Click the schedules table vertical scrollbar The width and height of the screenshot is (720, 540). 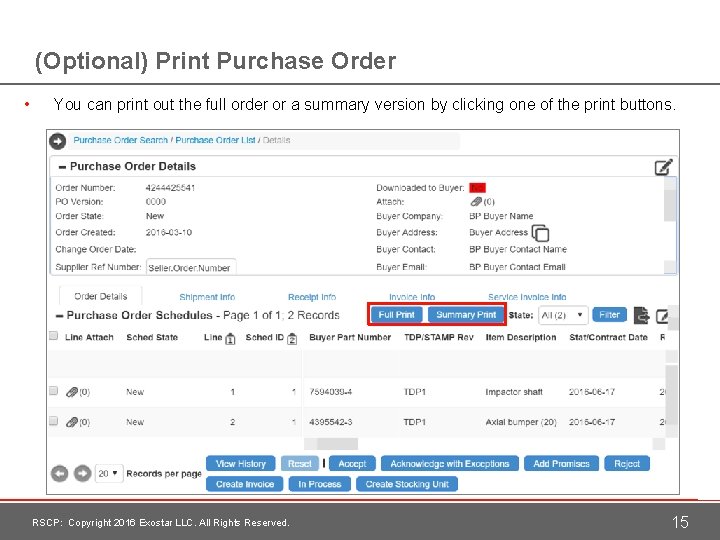(671, 396)
